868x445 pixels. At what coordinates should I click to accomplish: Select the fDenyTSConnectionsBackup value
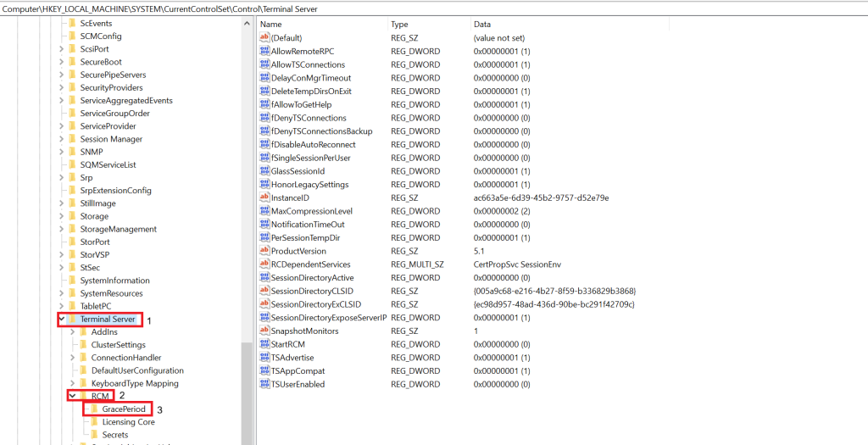pos(321,131)
